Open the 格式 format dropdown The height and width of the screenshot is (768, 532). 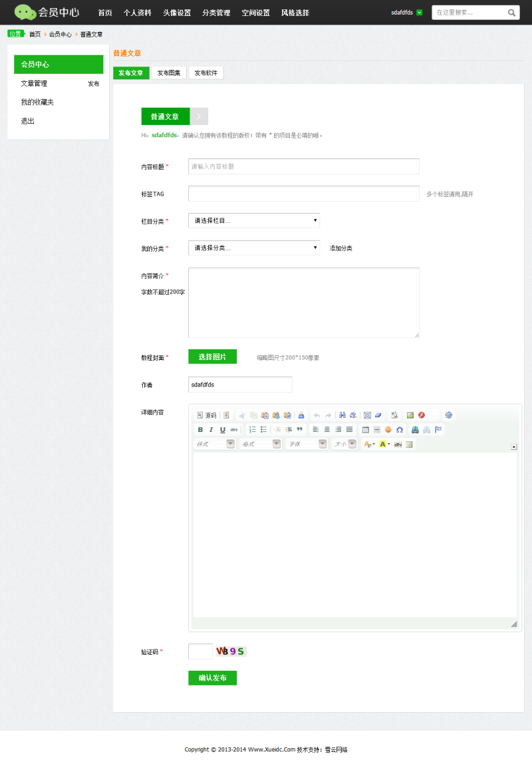click(261, 445)
